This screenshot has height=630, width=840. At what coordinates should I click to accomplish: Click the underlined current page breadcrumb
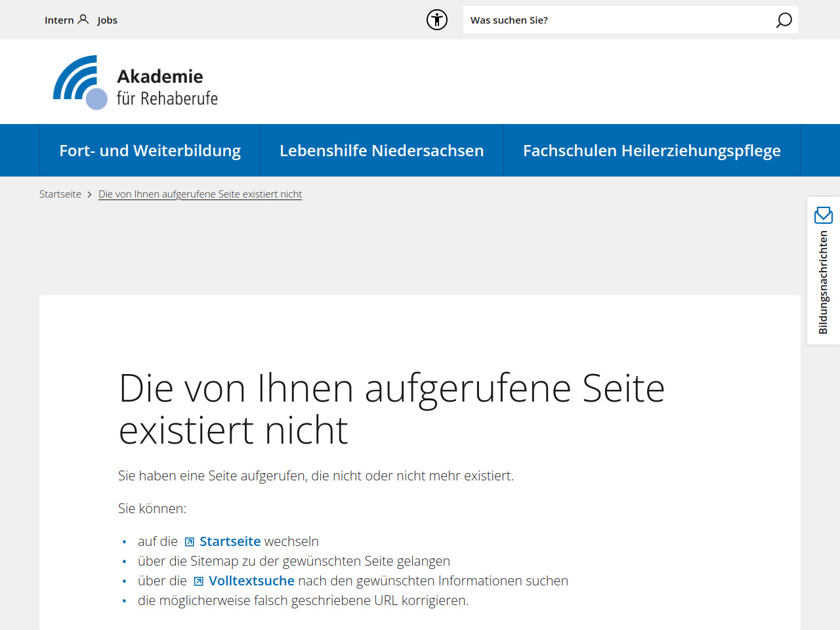200,194
